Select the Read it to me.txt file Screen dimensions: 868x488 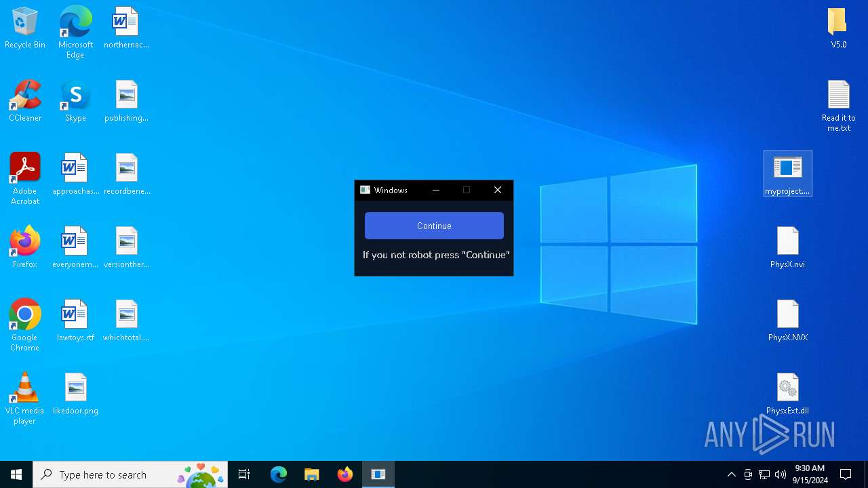point(838,106)
